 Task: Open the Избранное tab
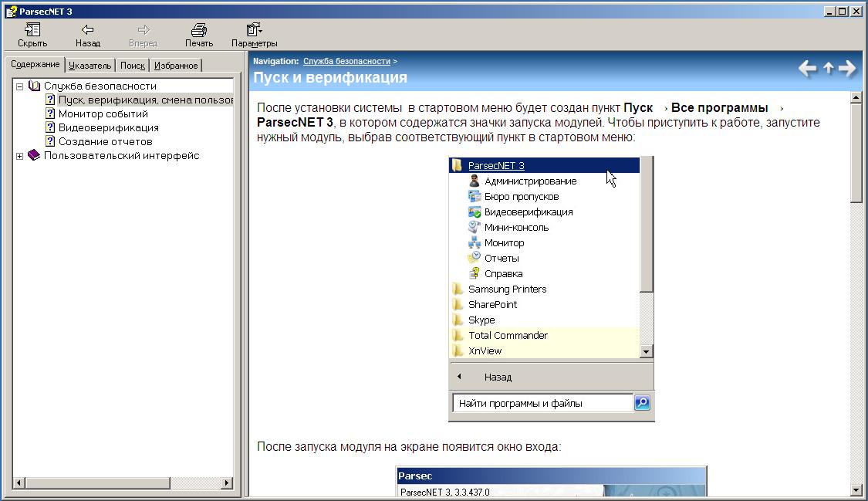pyautogui.click(x=175, y=66)
